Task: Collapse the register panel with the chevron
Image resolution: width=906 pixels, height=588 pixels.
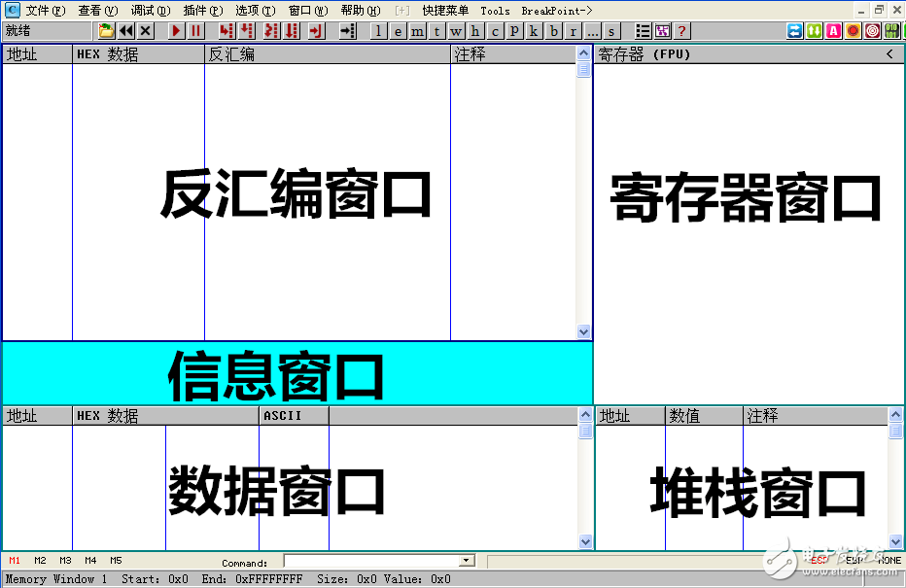Action: coord(890,54)
